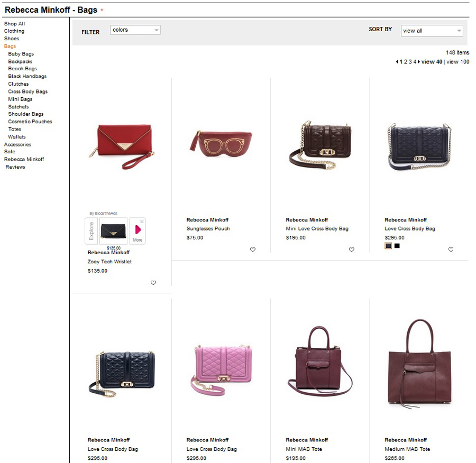Click the view 40 items option
The width and height of the screenshot is (476, 463).
click(x=432, y=62)
